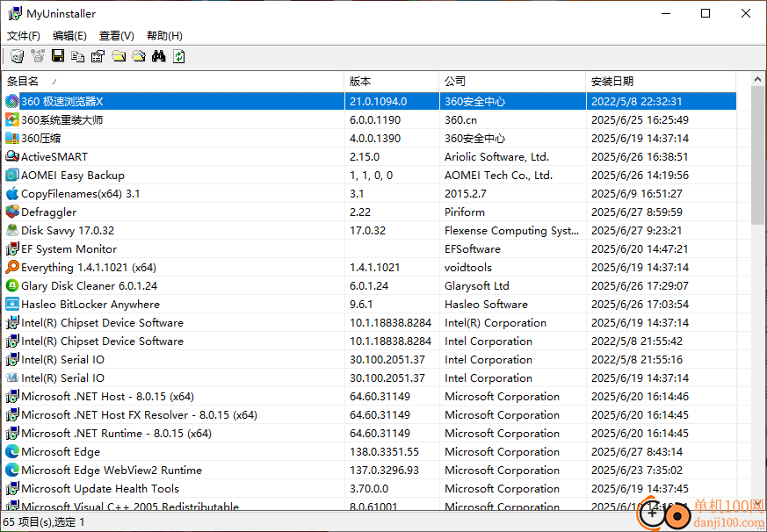The height and width of the screenshot is (532, 767).
Task: Click version 137.0.3296.93 cell
Action: [384, 471]
